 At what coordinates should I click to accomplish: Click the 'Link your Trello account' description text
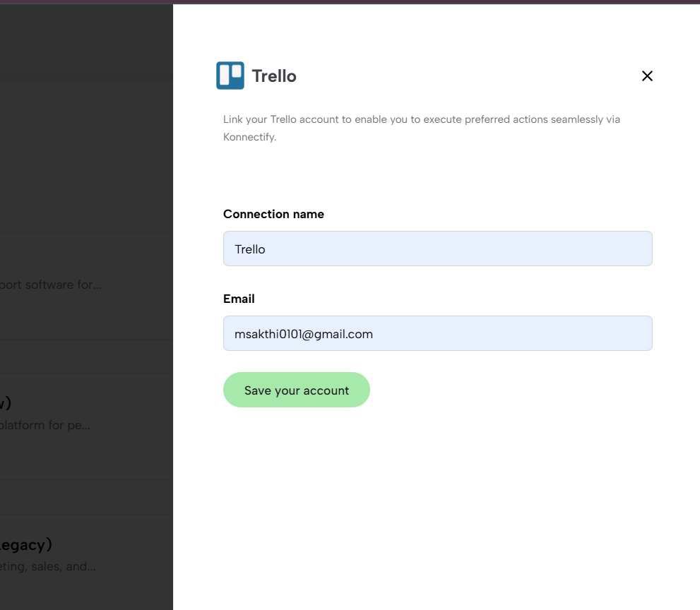[x=422, y=128]
